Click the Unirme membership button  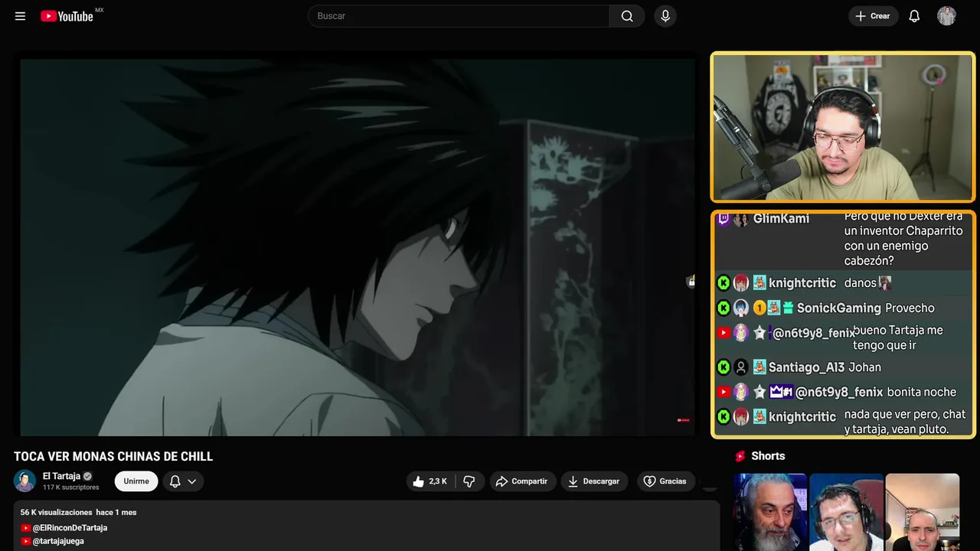pyautogui.click(x=136, y=481)
